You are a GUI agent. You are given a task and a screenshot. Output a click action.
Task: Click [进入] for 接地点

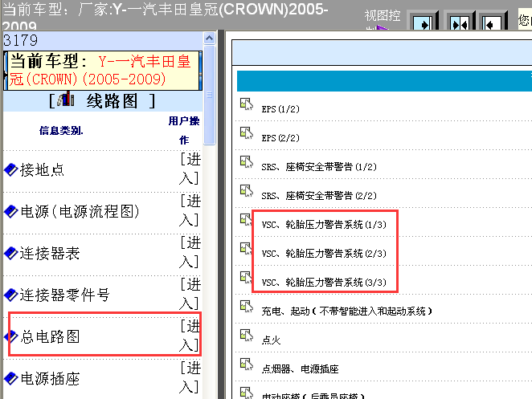tap(190, 169)
